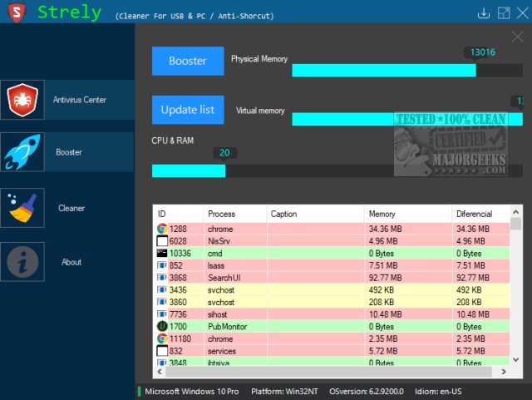Click the '34.36 MB' memory cell

coord(385,229)
